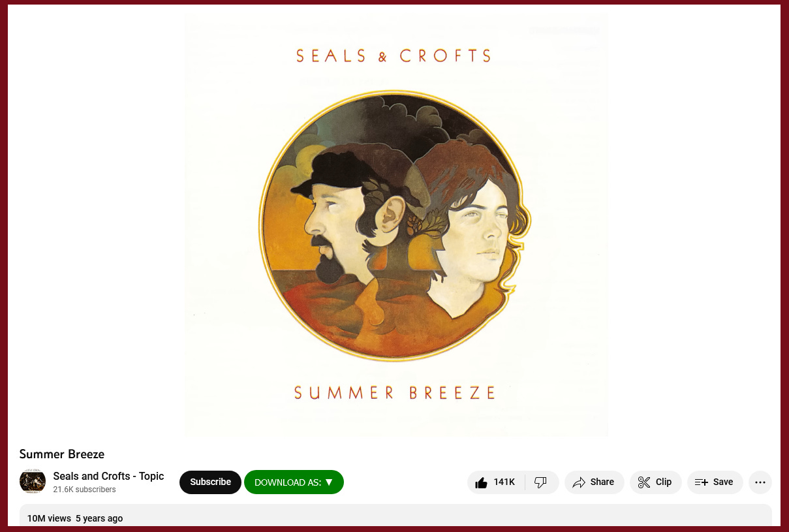Image resolution: width=789 pixels, height=532 pixels.
Task: Open the Seals and Crofts channel avatar
Action: pos(33,482)
